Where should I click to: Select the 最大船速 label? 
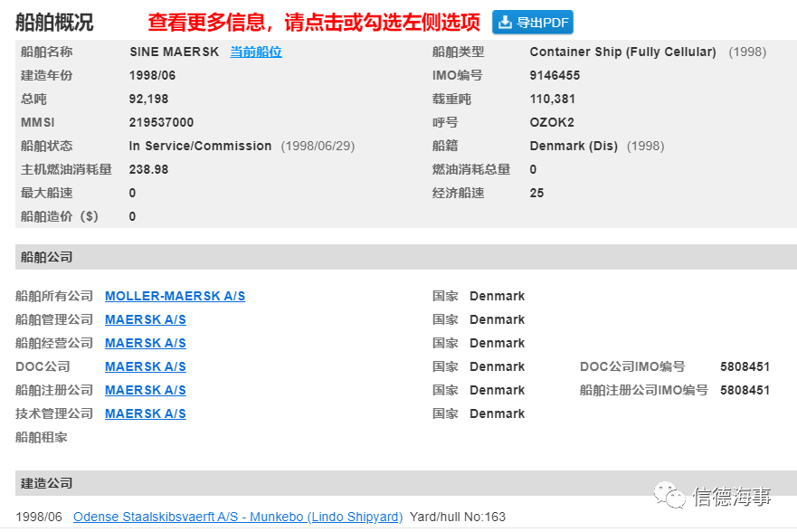pos(47,193)
